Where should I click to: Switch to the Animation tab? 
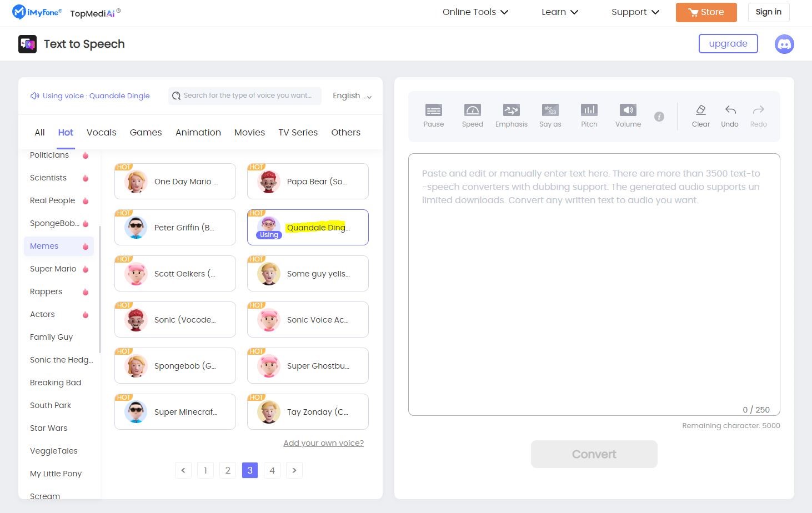click(198, 132)
